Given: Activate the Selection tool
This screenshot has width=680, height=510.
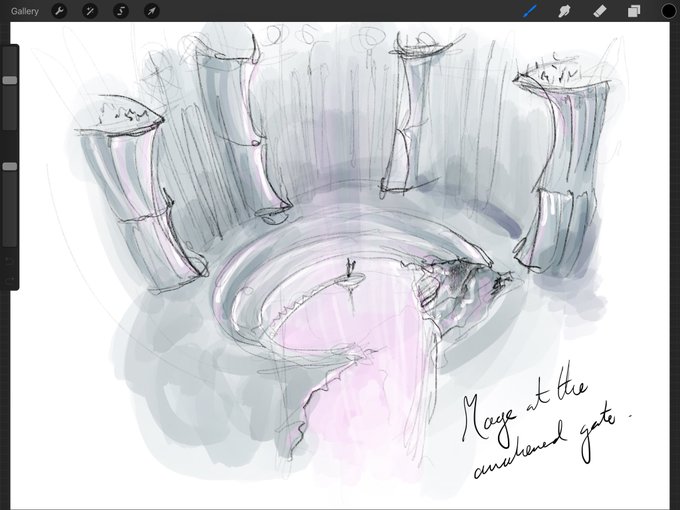Looking at the screenshot, I should coord(121,11).
